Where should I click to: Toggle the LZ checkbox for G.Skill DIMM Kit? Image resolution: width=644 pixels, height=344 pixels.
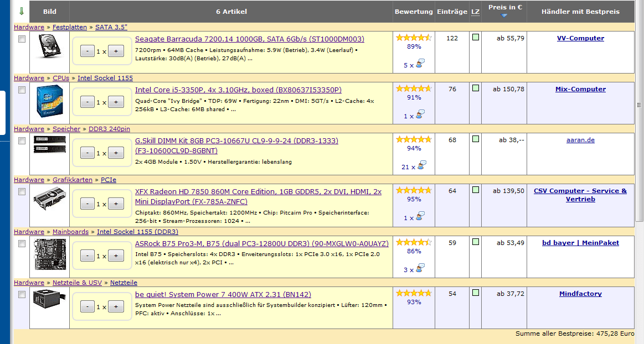pyautogui.click(x=476, y=139)
